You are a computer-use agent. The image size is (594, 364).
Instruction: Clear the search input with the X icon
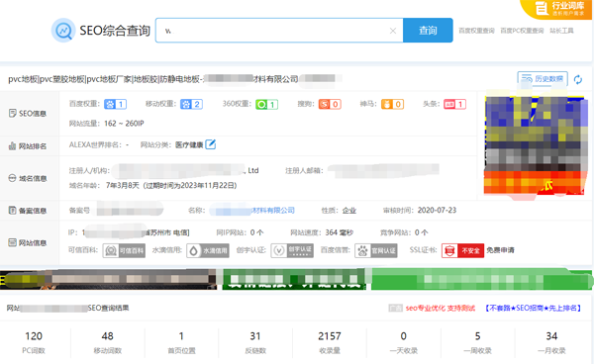pos(393,31)
